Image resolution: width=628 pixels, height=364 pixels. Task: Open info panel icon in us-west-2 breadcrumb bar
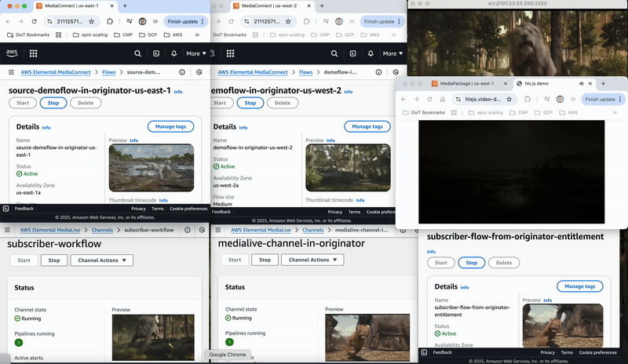tap(378, 72)
